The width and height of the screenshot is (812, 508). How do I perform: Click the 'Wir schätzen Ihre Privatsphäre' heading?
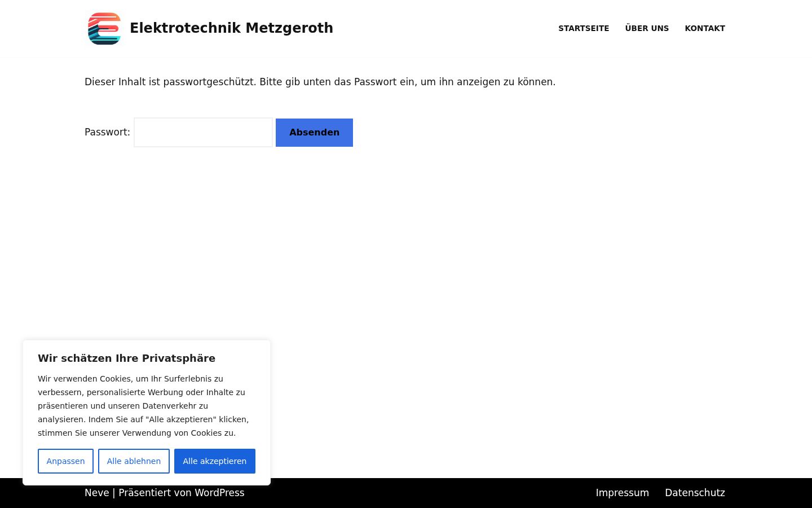(126, 358)
